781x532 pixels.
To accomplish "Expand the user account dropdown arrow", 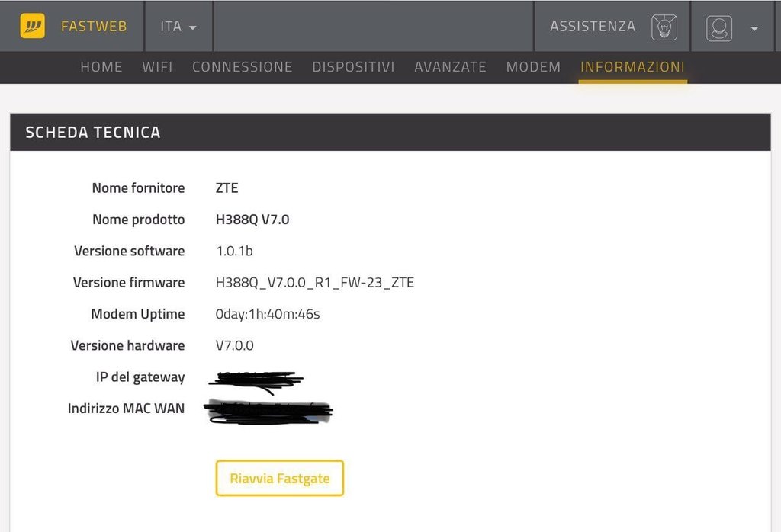I will coord(754,29).
